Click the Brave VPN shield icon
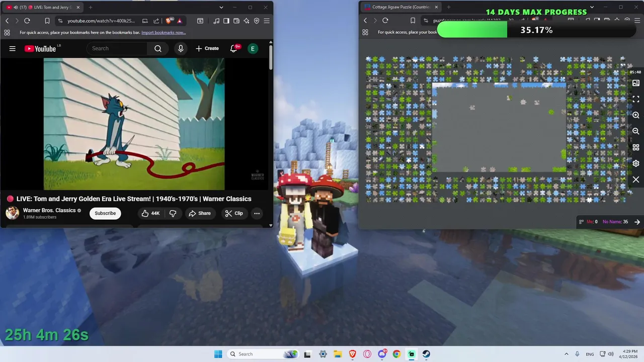This screenshot has height=362, width=644. pos(257,21)
